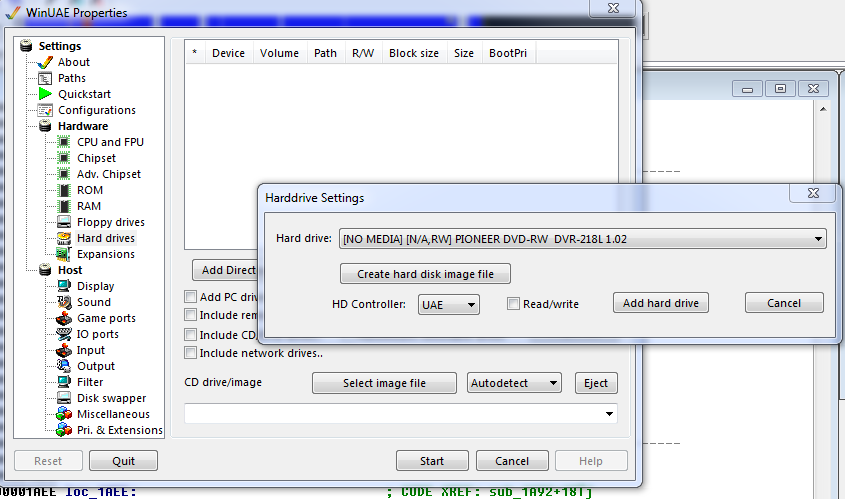
Task: Select the Quickstart green arrow icon
Action: point(45,94)
